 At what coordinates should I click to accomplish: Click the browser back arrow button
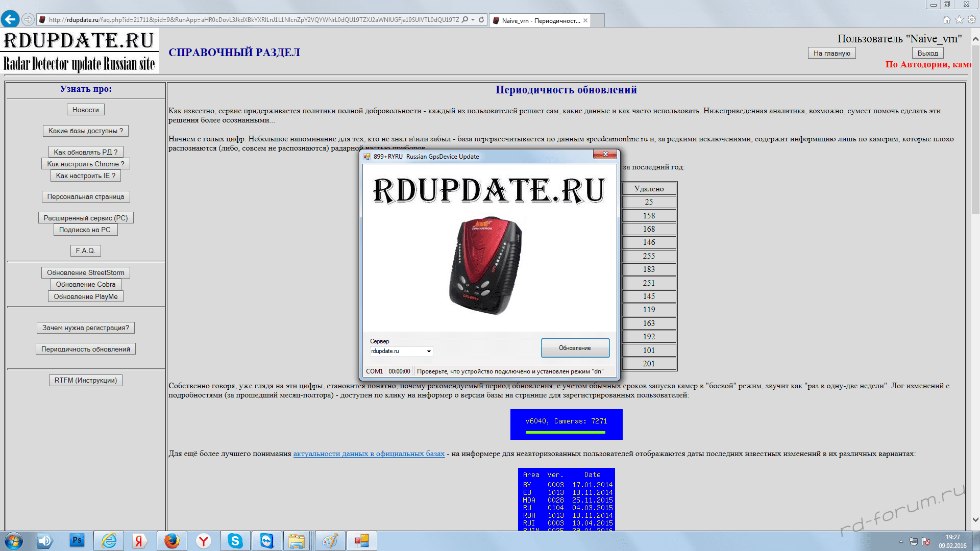10,19
